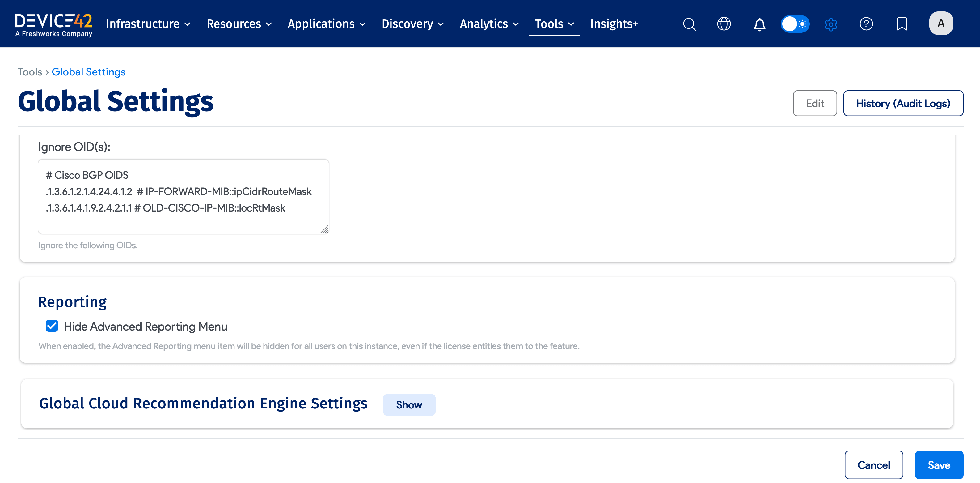Open the Discovery dropdown

(413, 24)
